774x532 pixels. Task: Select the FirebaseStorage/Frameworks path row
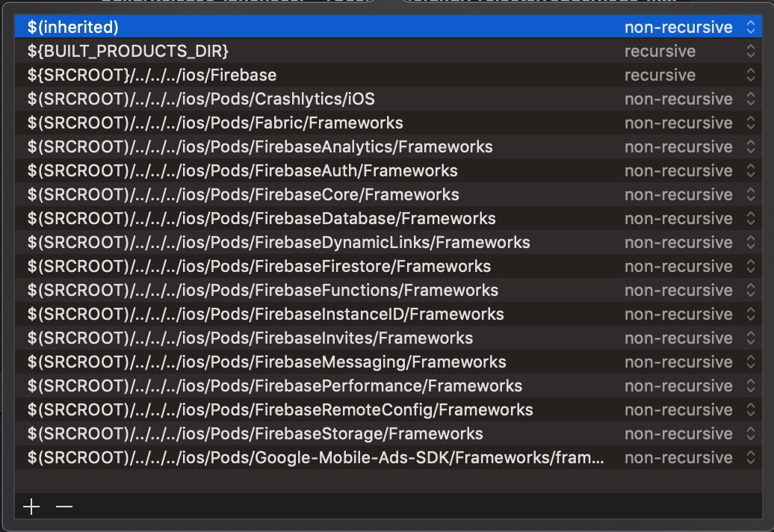tap(299, 433)
